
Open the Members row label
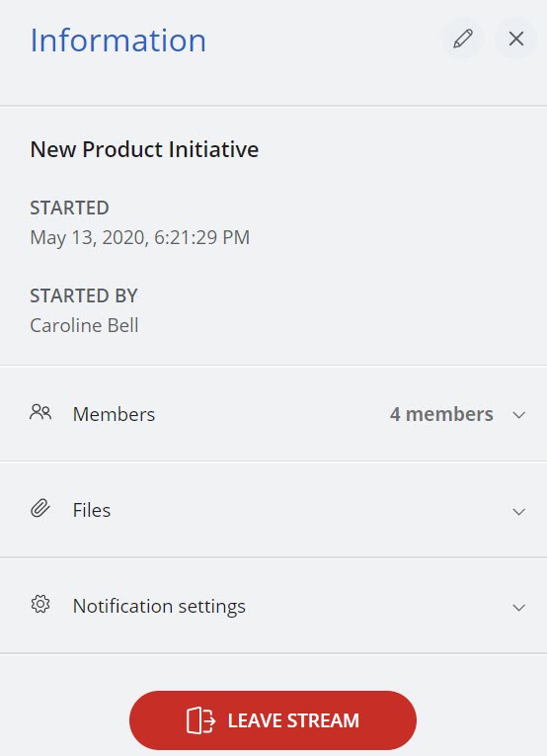[x=114, y=414]
